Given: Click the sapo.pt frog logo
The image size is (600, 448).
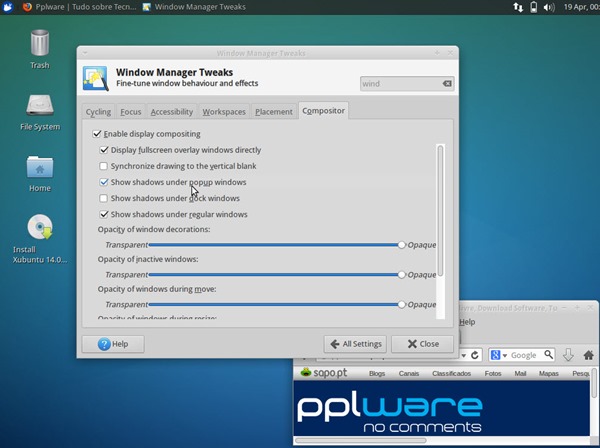Looking at the screenshot, I should [306, 372].
